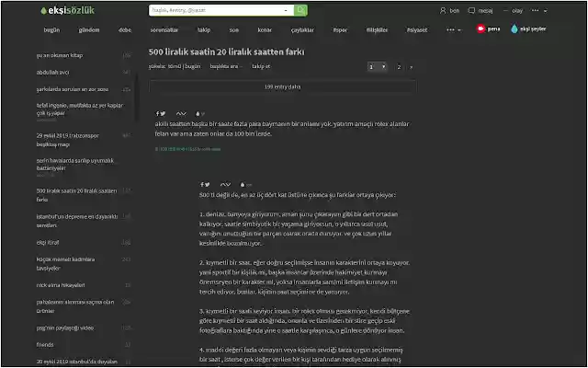Click the 'takip et' follow link
The width and height of the screenshot is (588, 368).
pyautogui.click(x=261, y=66)
